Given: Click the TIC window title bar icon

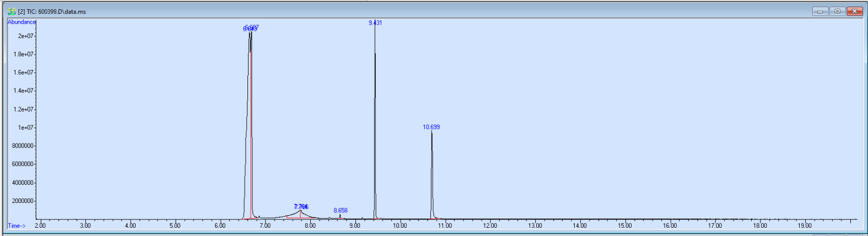Looking at the screenshot, I should coord(12,11).
